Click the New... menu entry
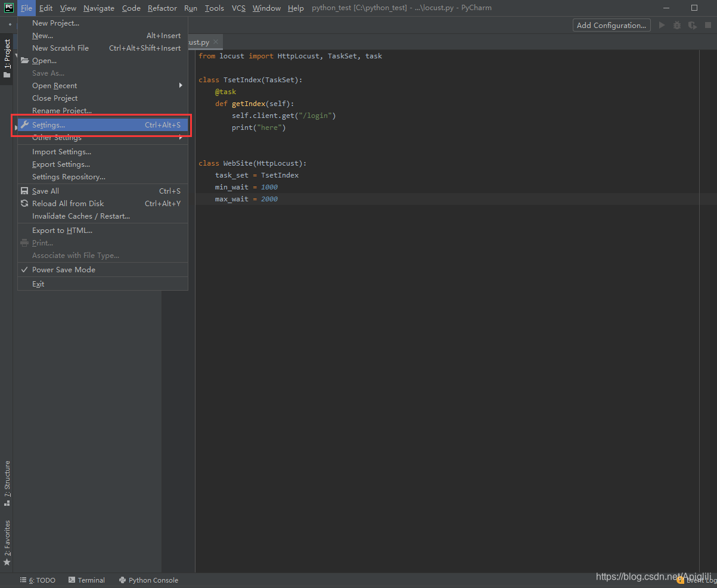 [103, 36]
